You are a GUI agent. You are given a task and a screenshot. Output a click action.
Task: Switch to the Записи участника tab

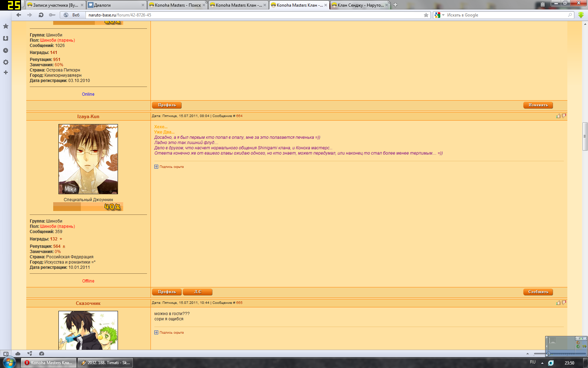(55, 5)
